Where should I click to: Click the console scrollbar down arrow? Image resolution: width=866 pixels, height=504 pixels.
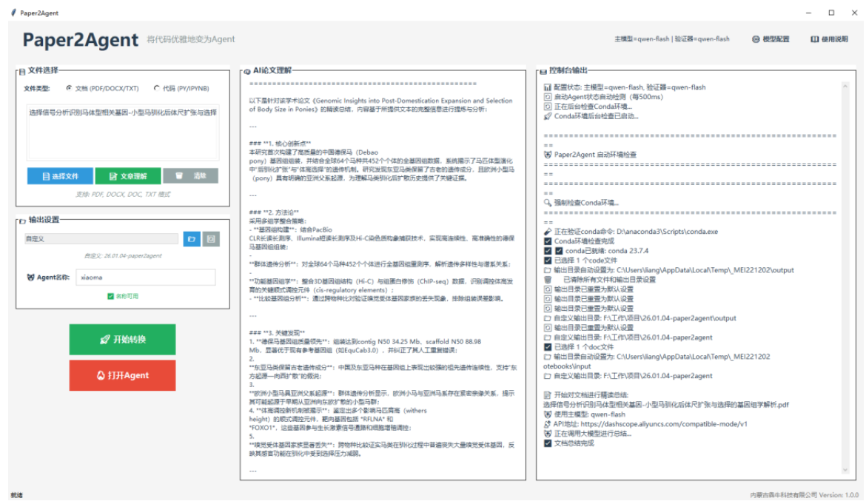tap(845, 470)
